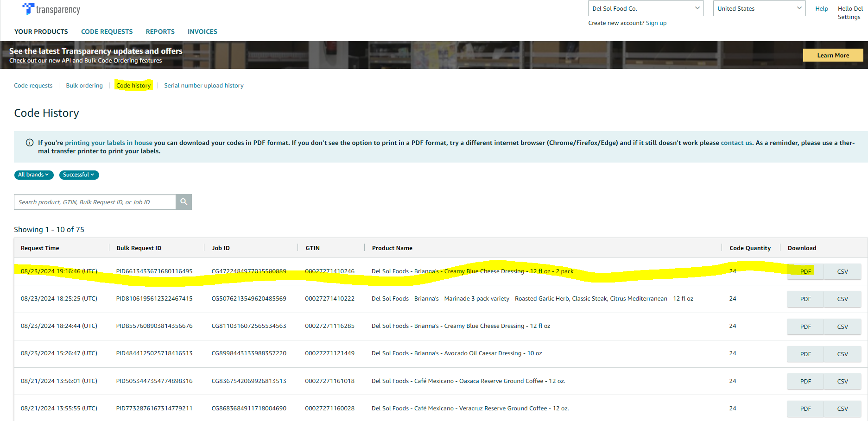Click the Bulk Request ID column header

coord(139,248)
